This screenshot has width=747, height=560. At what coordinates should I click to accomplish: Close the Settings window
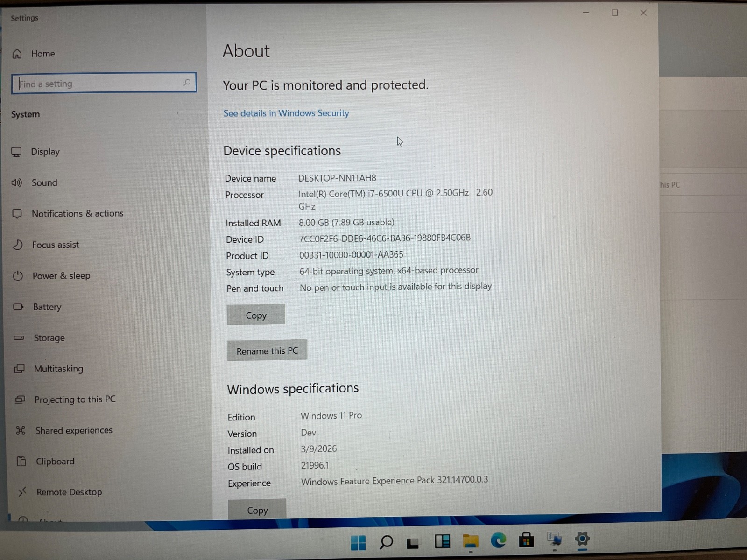click(x=643, y=13)
